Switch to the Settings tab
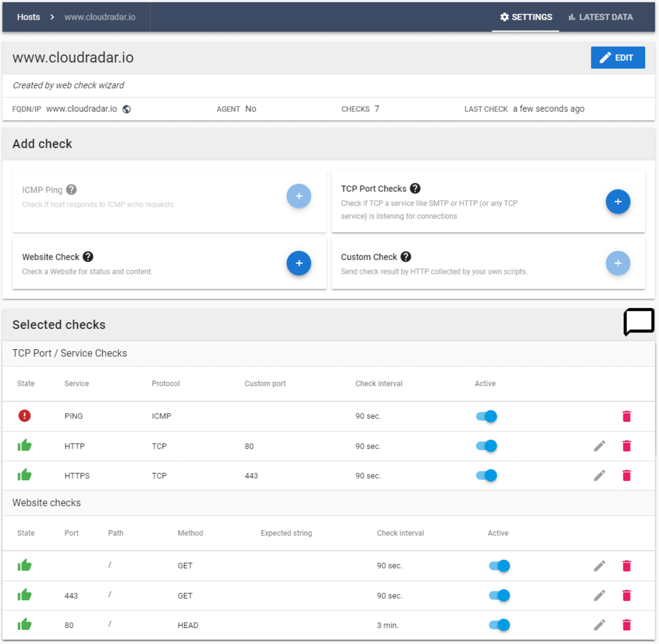The width and height of the screenshot is (659, 644). 526,17
